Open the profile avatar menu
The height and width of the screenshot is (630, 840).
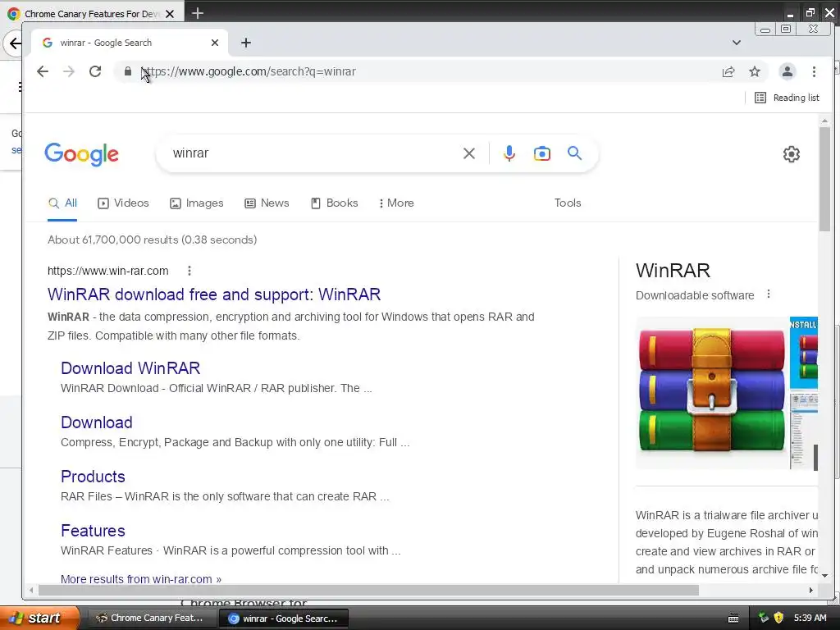pos(787,72)
